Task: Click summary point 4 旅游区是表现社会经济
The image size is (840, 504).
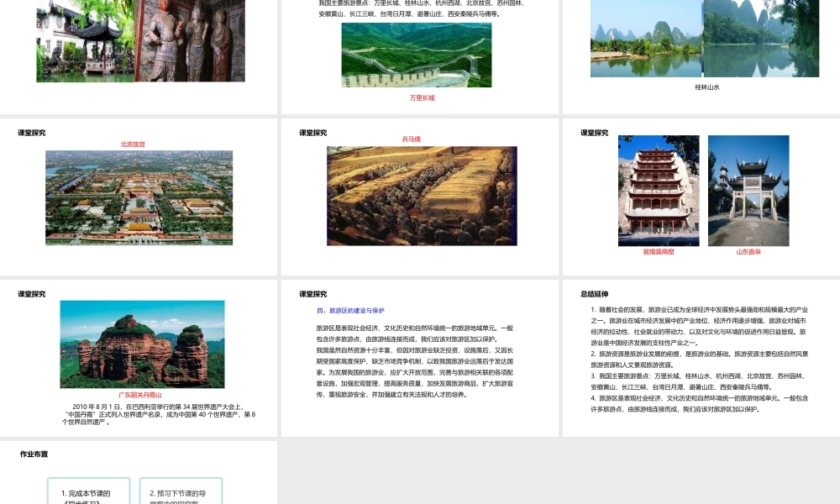Action: click(699, 403)
